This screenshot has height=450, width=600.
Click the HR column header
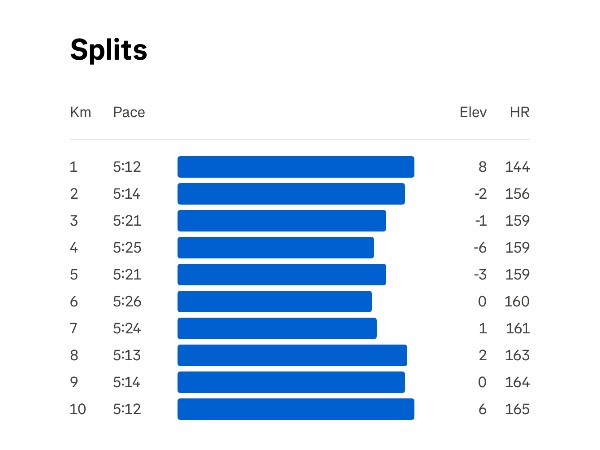pyautogui.click(x=519, y=112)
